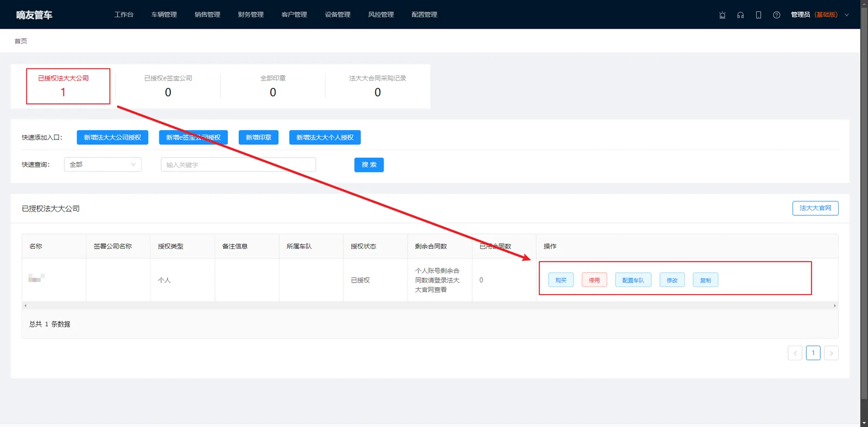
Task: Focus the 输入关键字 search field
Action: pos(238,164)
